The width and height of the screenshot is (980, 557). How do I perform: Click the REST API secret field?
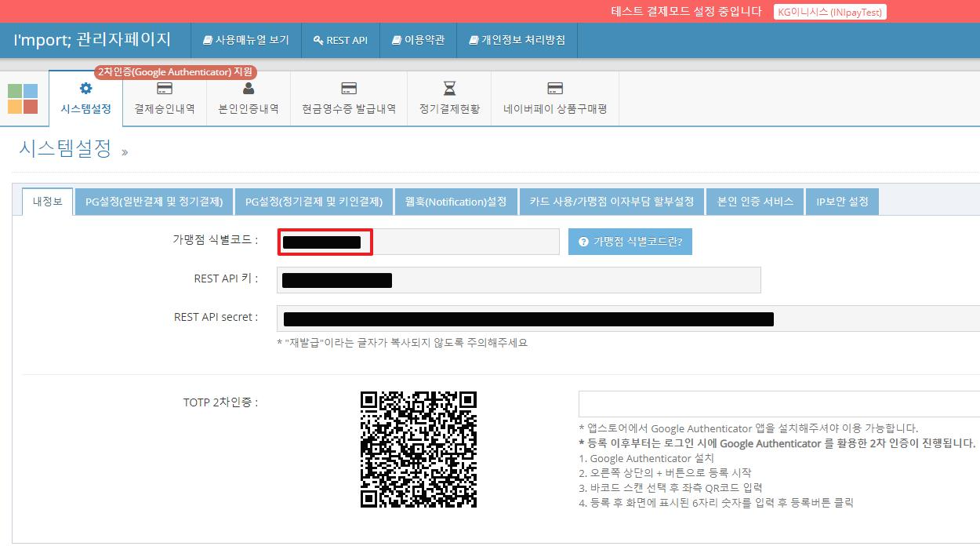628,319
